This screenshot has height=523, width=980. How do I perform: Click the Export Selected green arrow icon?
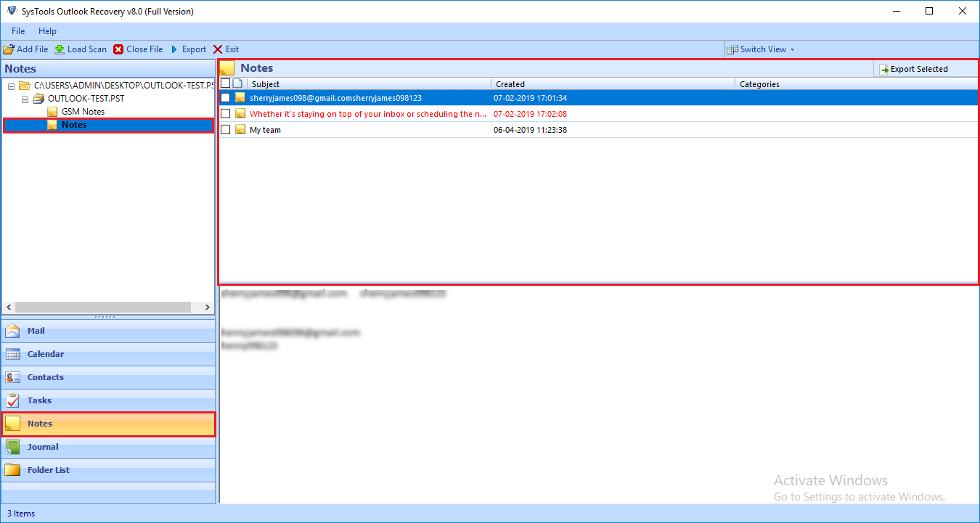tap(884, 70)
